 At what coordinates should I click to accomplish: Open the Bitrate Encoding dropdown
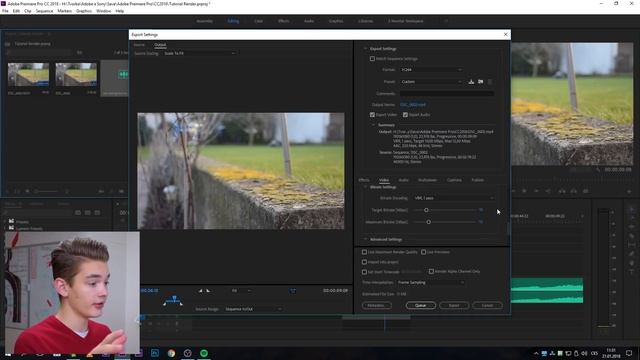[454, 198]
